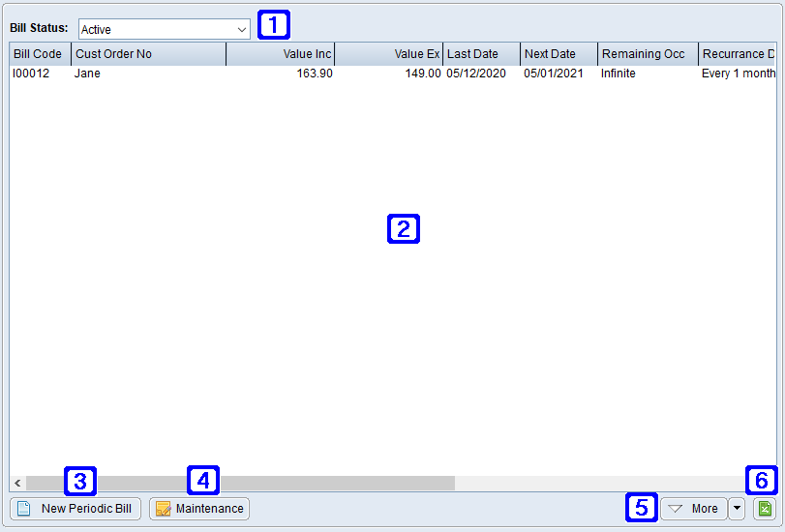Export the bill list to Excel
The width and height of the screenshot is (785, 532).
765,509
